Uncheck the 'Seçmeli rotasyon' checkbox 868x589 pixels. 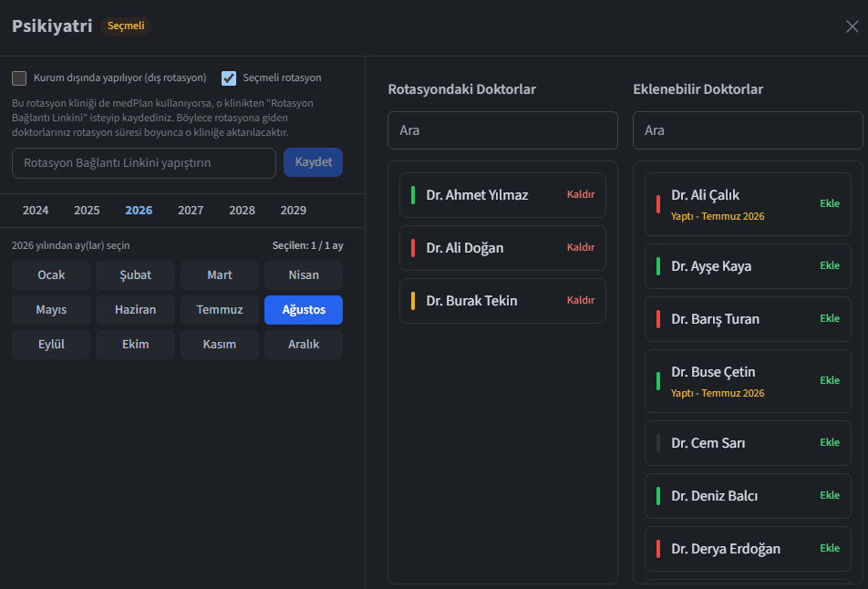(229, 78)
